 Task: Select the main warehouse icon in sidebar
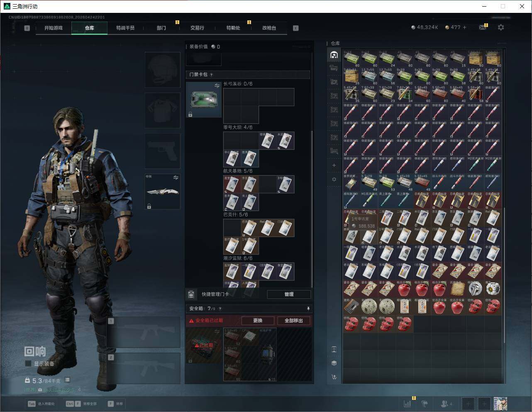[x=334, y=55]
